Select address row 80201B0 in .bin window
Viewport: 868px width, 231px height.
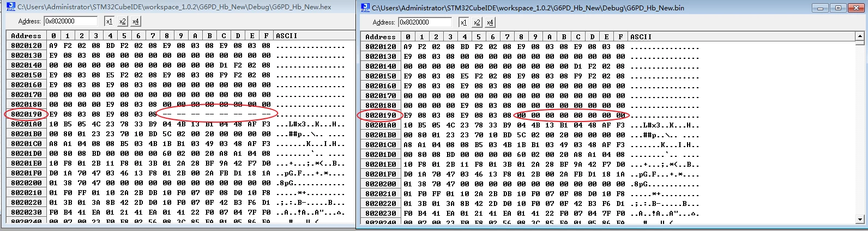pos(381,135)
